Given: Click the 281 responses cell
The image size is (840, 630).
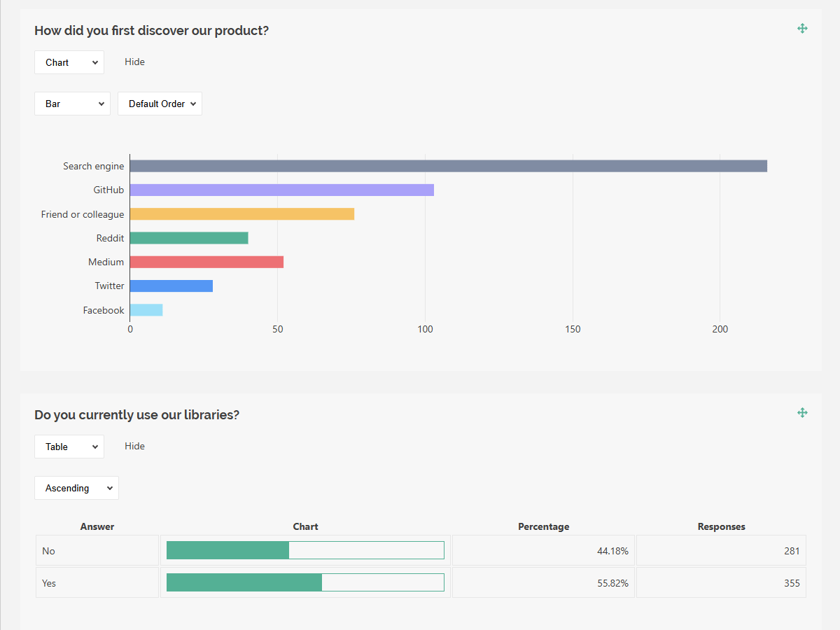Looking at the screenshot, I should point(721,551).
